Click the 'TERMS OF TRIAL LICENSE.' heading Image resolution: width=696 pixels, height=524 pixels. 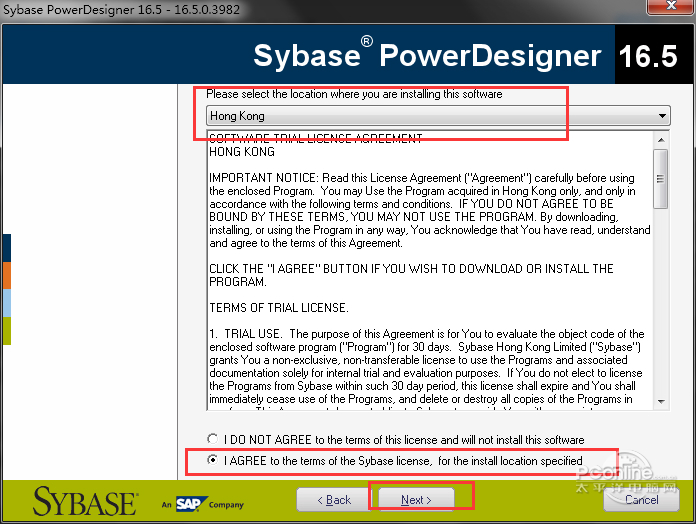click(x=279, y=307)
